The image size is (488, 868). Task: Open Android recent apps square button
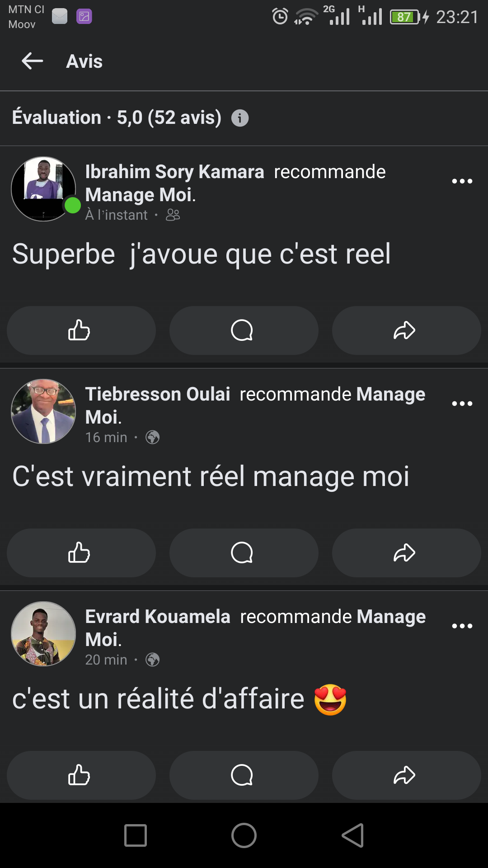[136, 835]
